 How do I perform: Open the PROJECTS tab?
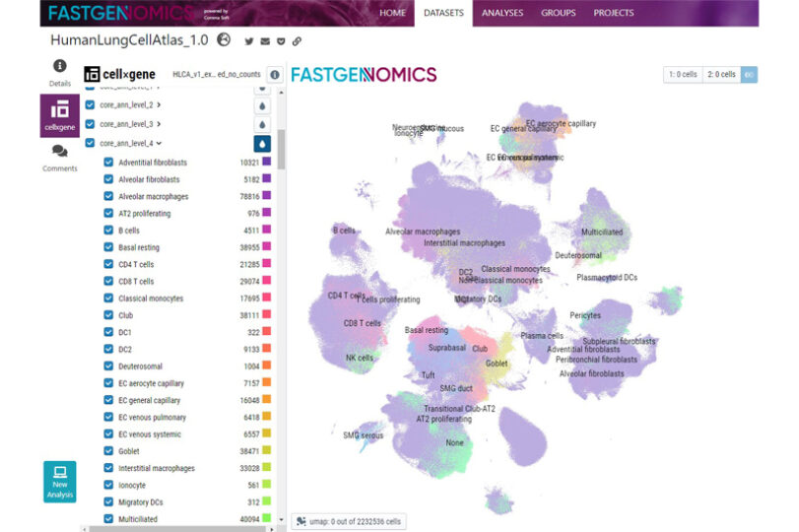[x=614, y=13]
